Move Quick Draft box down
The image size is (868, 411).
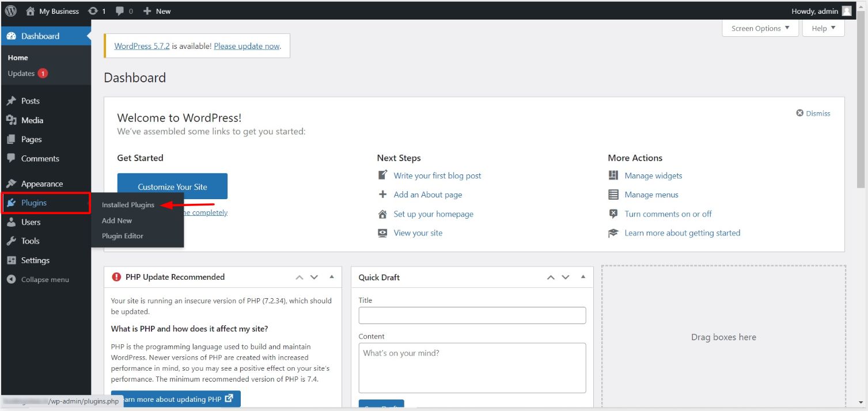[566, 277]
